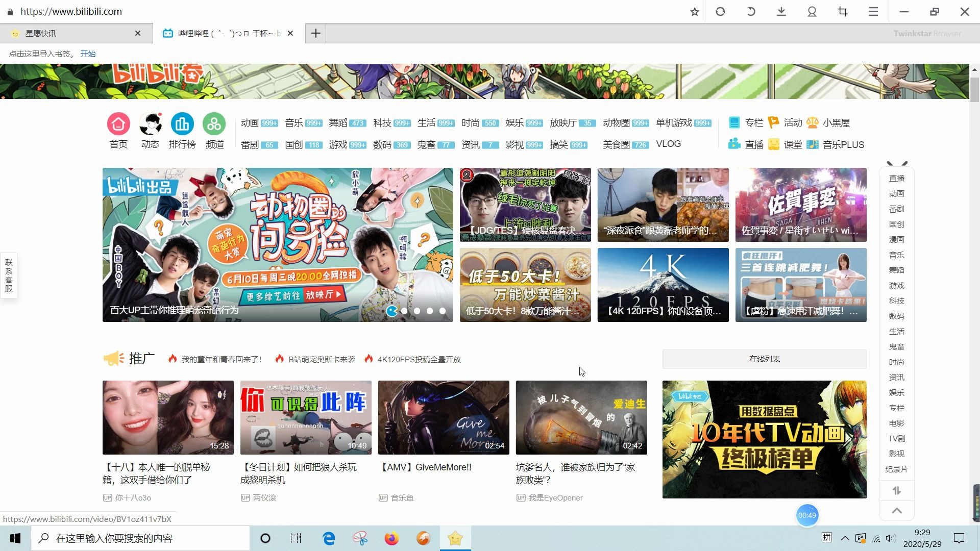Screen dimensions: 980x551
Task: Open browser hamburger menu
Action: (x=873, y=11)
